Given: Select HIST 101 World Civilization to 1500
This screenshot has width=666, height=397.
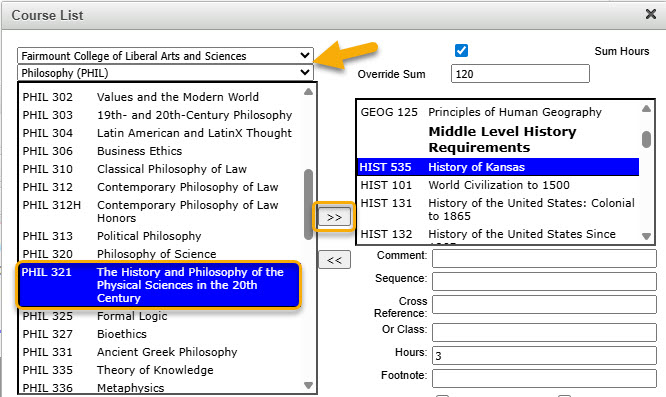Looking at the screenshot, I should coord(498,185).
